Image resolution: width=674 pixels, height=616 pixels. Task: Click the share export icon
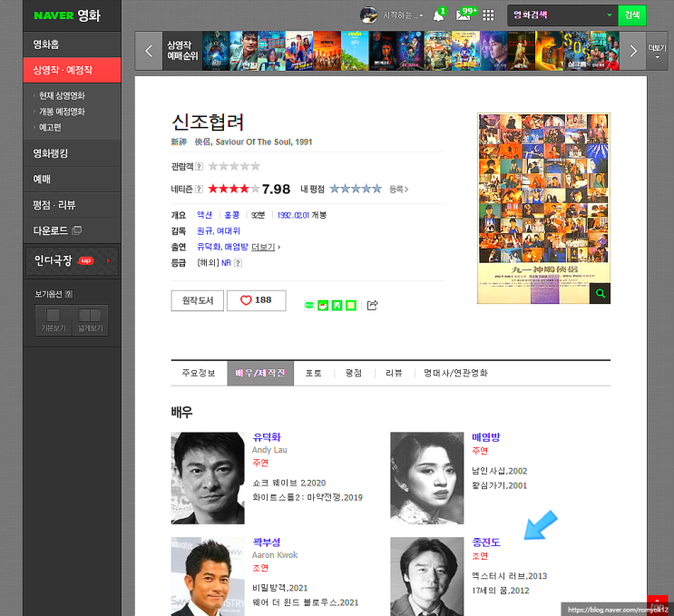coord(372,305)
